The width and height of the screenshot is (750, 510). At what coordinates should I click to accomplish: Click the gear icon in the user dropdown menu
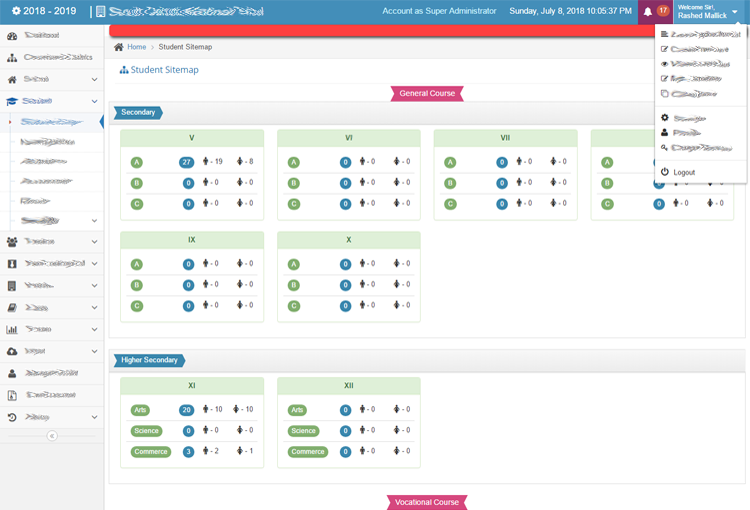coord(665,118)
